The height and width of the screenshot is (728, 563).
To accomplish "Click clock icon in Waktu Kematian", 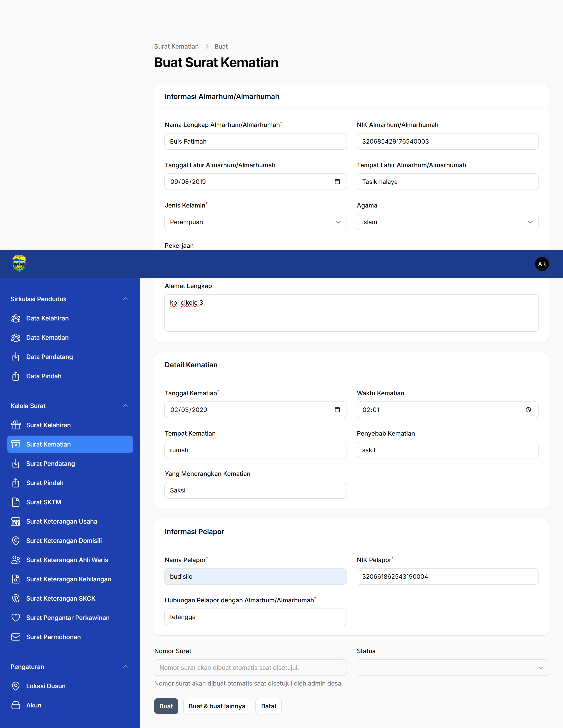I will [528, 410].
